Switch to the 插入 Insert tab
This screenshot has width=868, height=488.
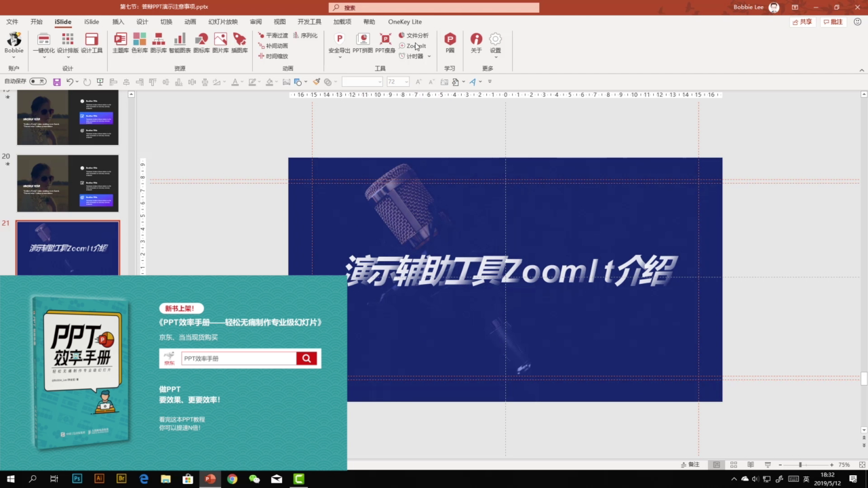118,22
